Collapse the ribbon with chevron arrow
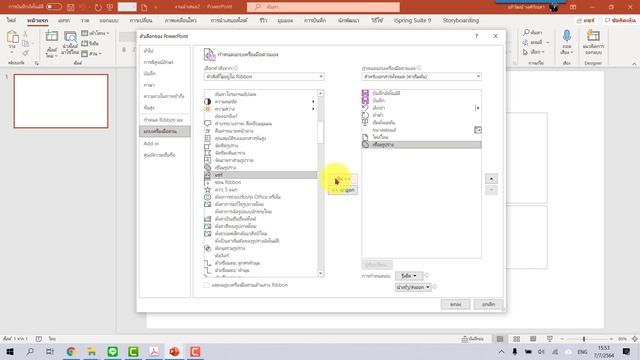 [634, 64]
